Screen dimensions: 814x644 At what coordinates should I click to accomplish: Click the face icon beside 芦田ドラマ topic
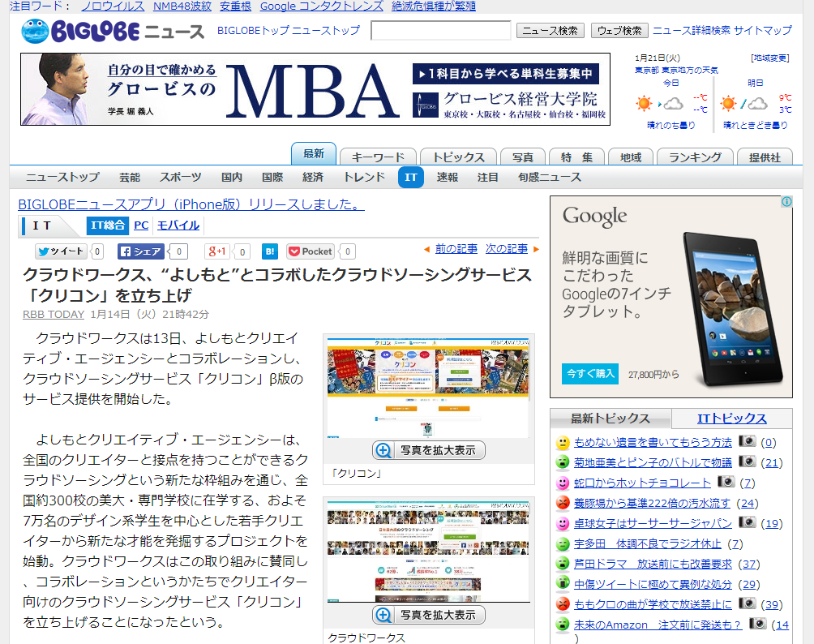click(x=563, y=564)
